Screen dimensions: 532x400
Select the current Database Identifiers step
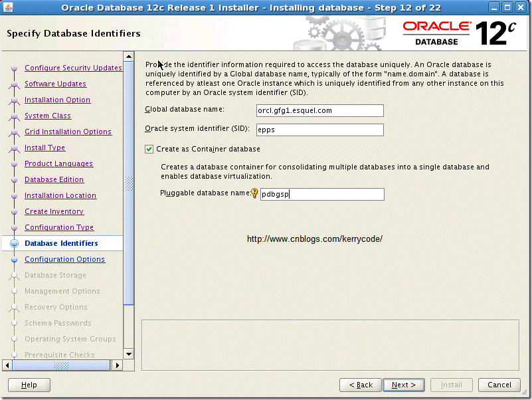(x=61, y=243)
